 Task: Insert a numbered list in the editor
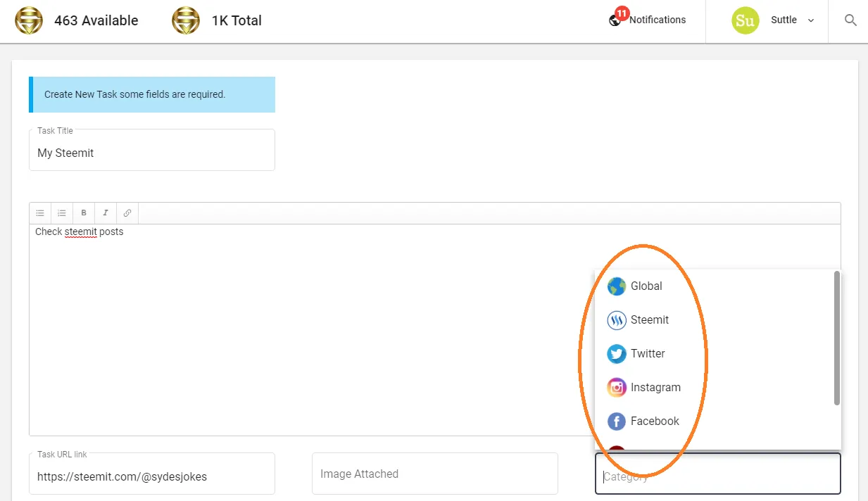click(62, 213)
